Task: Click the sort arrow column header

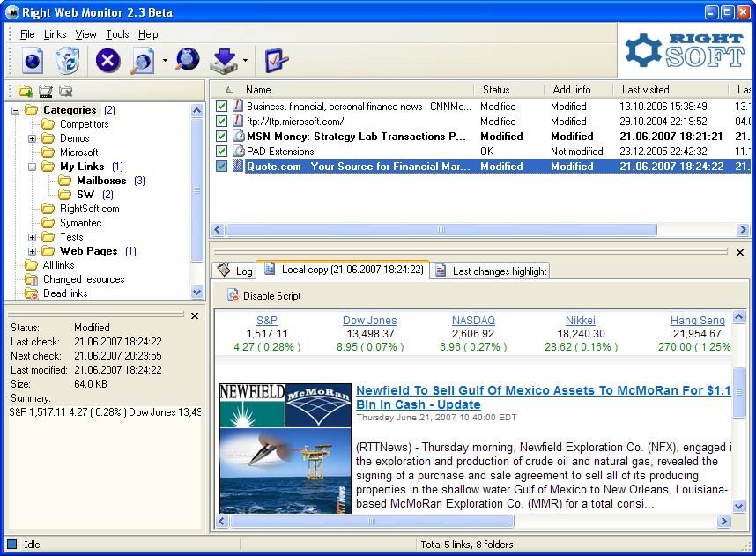Action: click(x=229, y=90)
